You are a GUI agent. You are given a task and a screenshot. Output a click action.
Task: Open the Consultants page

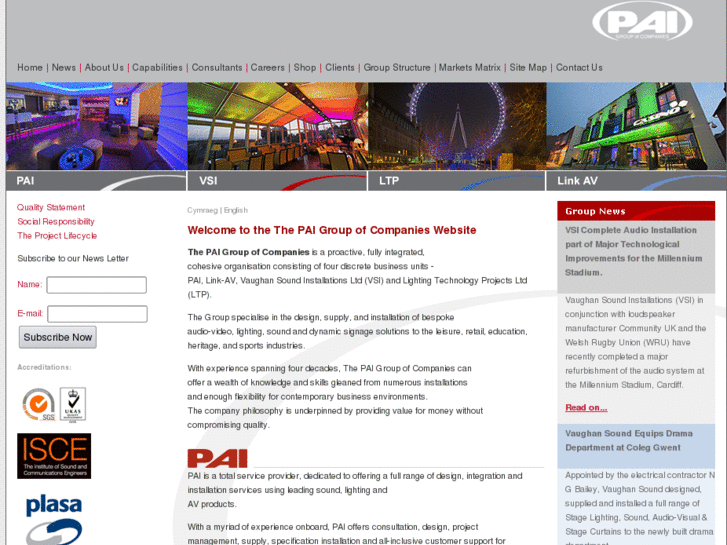coord(217,68)
